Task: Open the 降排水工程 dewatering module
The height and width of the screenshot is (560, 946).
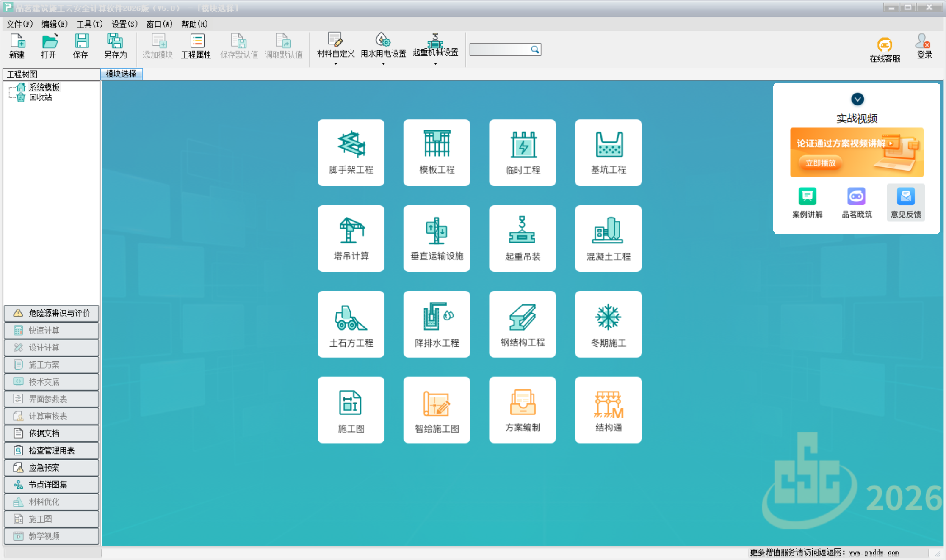Action: 437,324
